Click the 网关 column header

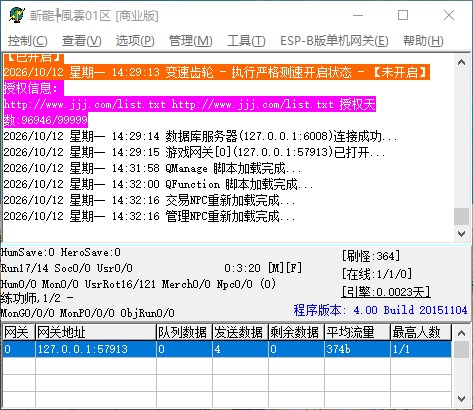click(x=18, y=332)
